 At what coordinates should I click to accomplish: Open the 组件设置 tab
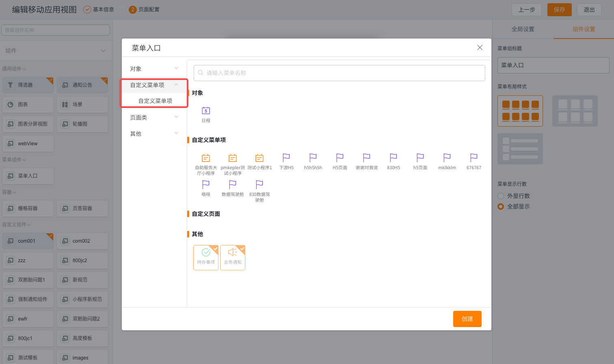tap(583, 29)
